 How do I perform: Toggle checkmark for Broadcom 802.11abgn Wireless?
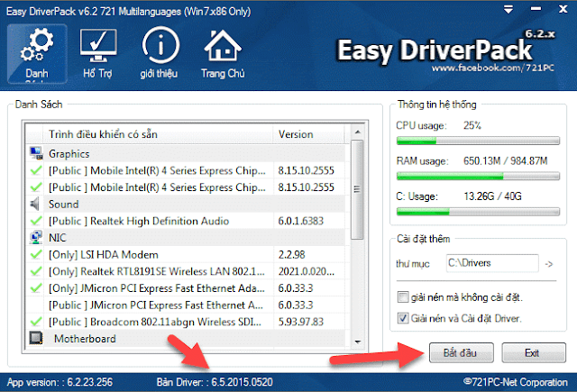pyautogui.click(x=36, y=322)
